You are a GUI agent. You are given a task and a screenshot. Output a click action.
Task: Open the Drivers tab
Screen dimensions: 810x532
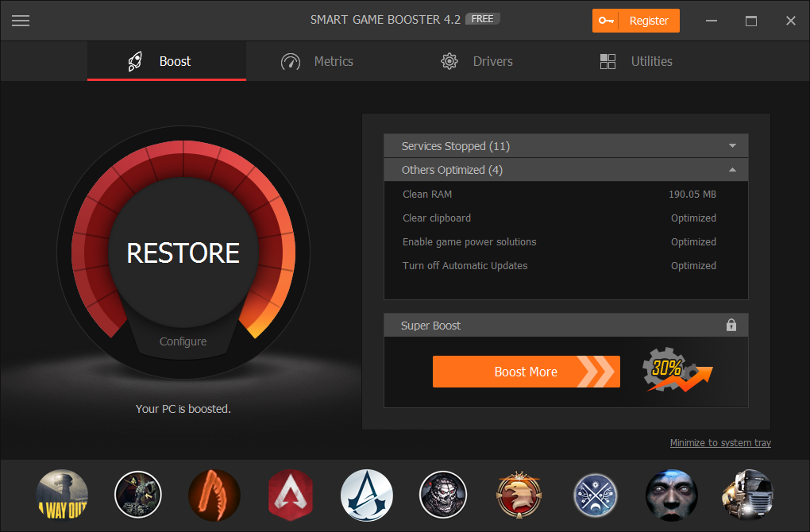[477, 61]
